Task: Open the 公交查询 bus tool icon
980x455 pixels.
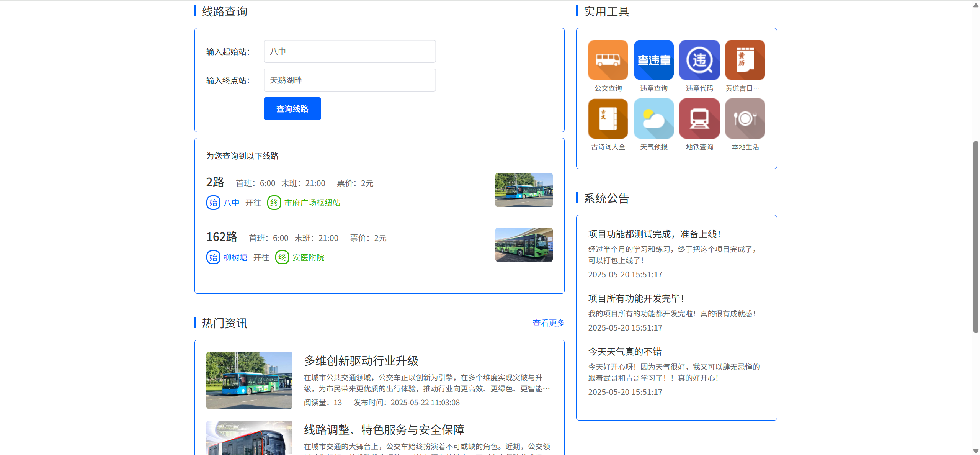Action: tap(608, 60)
